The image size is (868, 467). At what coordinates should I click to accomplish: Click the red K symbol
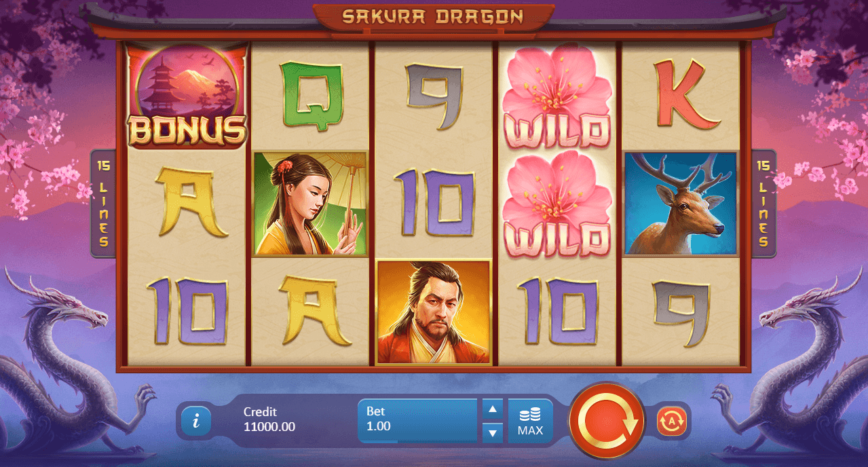(x=681, y=95)
